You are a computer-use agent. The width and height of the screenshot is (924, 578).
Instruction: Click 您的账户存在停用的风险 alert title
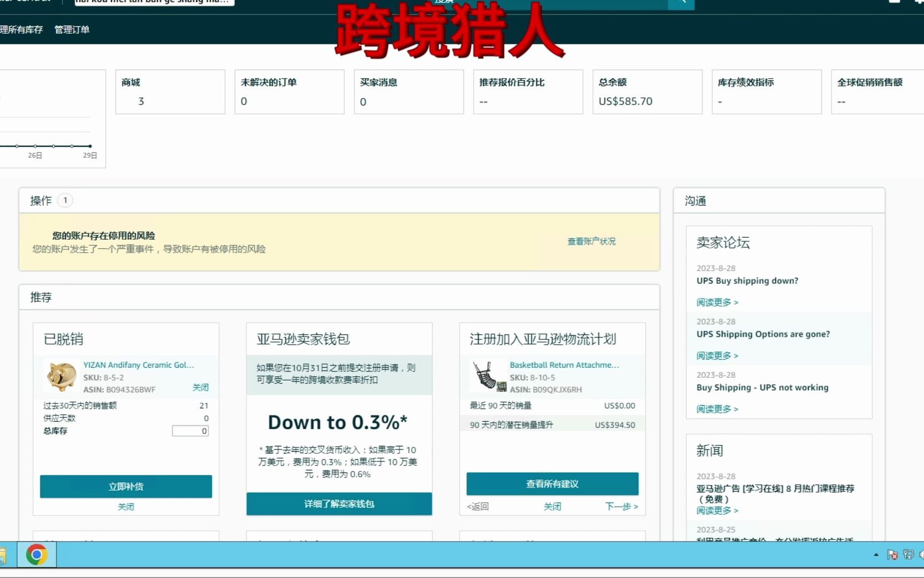(104, 235)
